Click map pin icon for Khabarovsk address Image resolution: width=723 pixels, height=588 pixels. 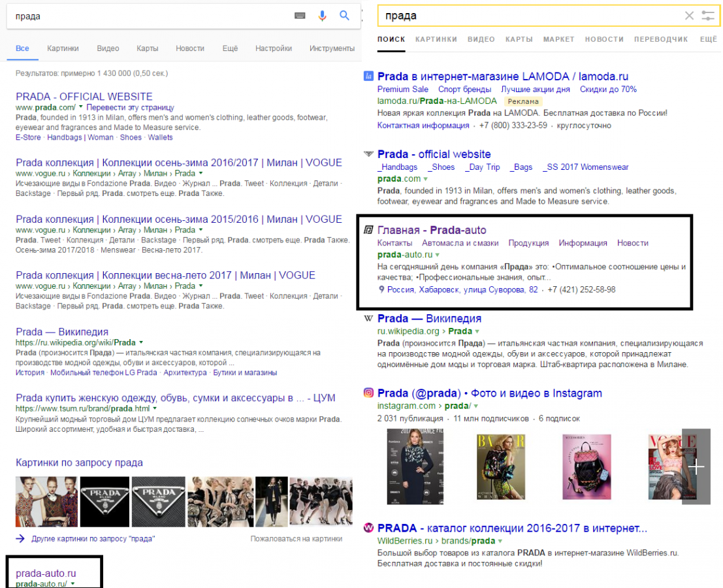click(381, 289)
